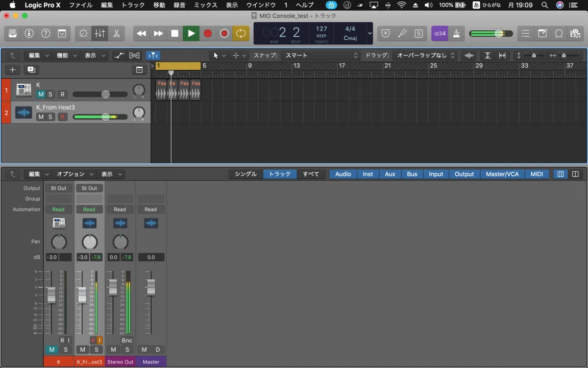The height and width of the screenshot is (368, 588).
Task: Toggle Record Enable on track K_From Host3 in the track header
Action: point(62,117)
